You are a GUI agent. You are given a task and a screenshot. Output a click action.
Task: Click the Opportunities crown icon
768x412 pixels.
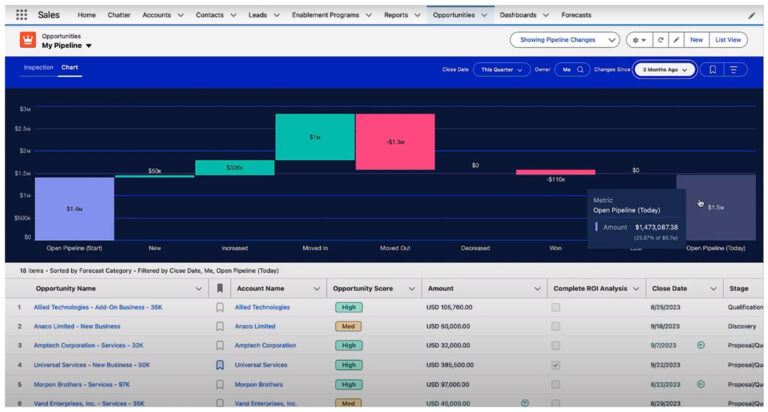[28, 40]
